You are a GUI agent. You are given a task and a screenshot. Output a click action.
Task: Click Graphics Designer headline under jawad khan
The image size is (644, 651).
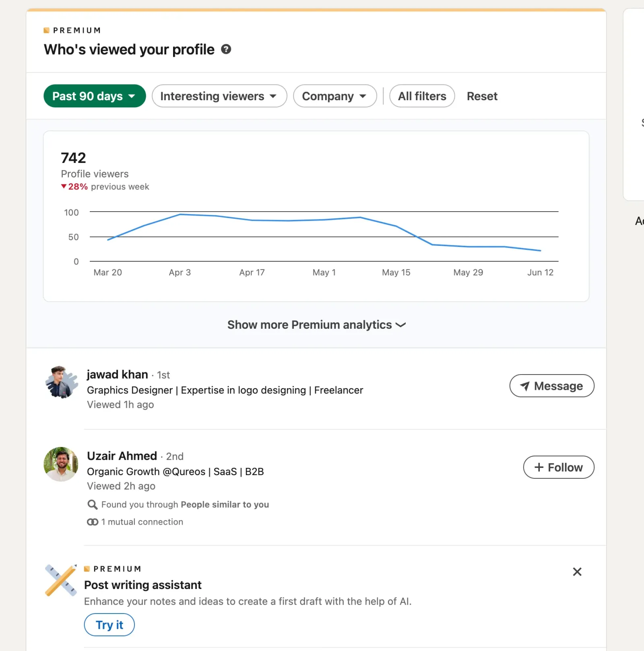point(225,390)
